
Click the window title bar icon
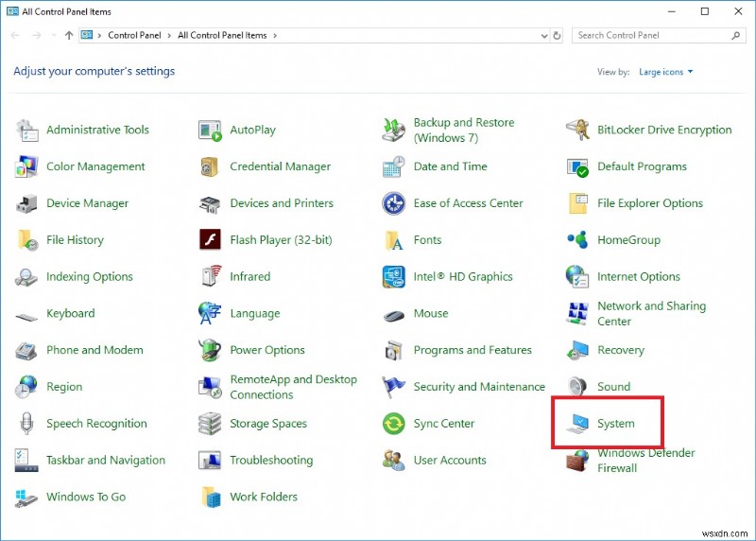(12, 11)
